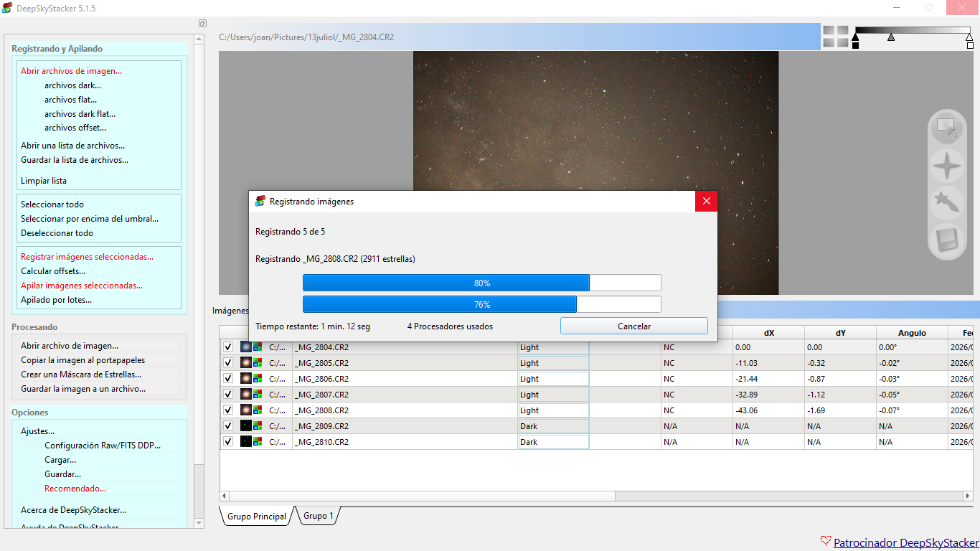Sort the list by the Angulo column header

tap(912, 333)
